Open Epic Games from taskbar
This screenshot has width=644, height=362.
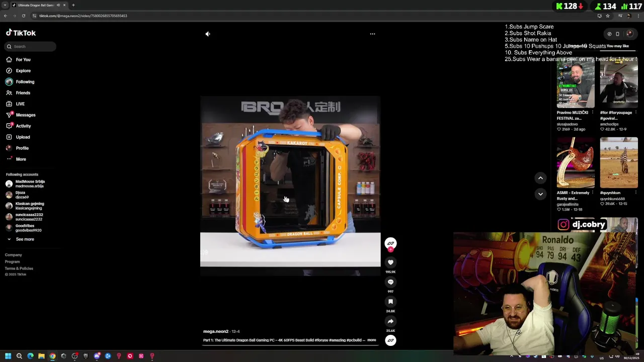(86, 356)
